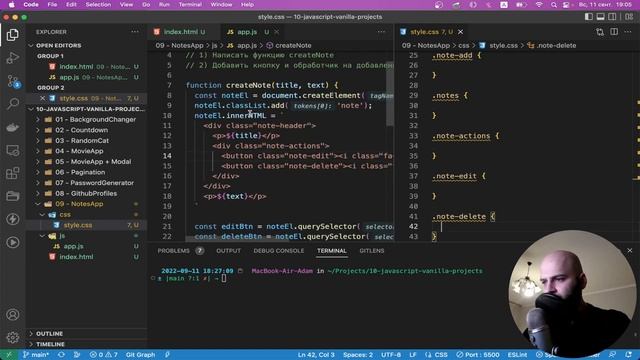640x360 pixels.
Task: Click ESLint status bar item
Action: coord(517,355)
